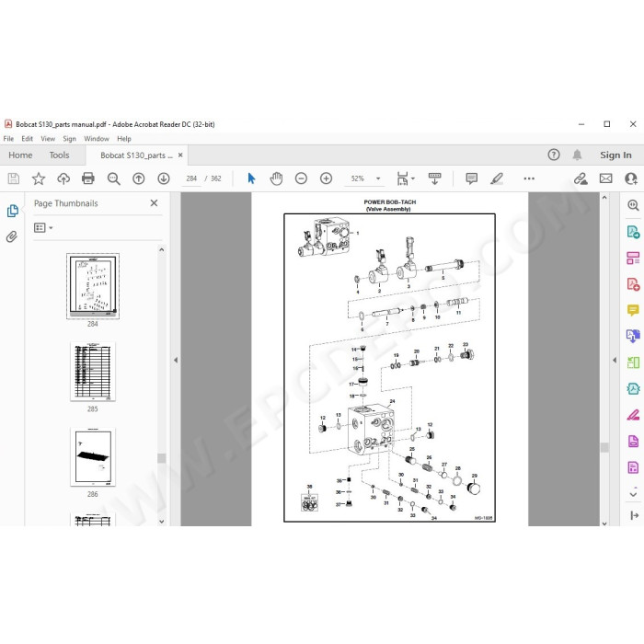This screenshot has width=644, height=644.
Task: Share a link to this file
Action: click(x=581, y=178)
